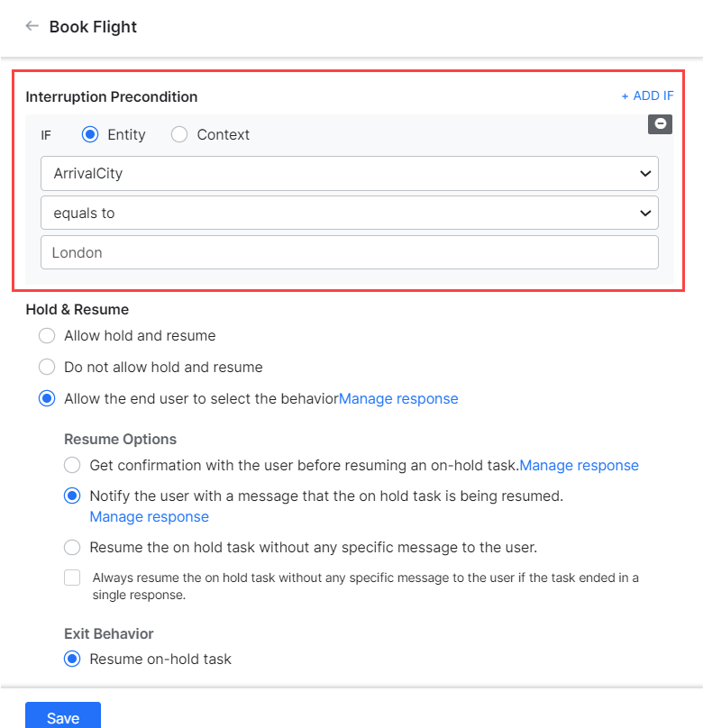Open Manage response link for confirmation option

[579, 465]
